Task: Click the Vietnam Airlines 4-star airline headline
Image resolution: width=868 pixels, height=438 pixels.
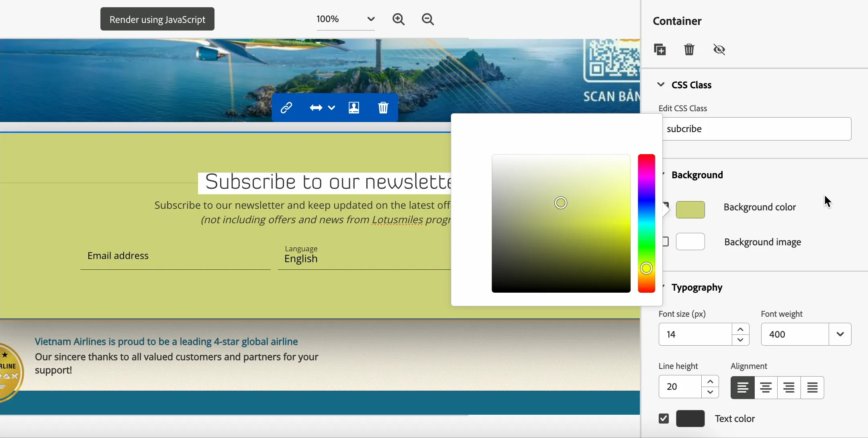Action: tap(166, 342)
